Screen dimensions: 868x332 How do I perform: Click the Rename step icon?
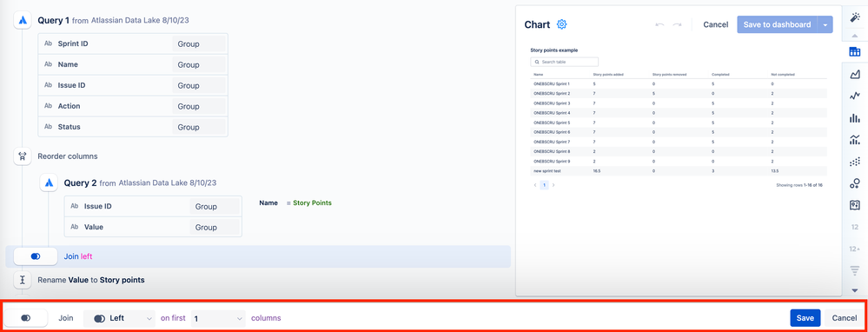tap(23, 280)
